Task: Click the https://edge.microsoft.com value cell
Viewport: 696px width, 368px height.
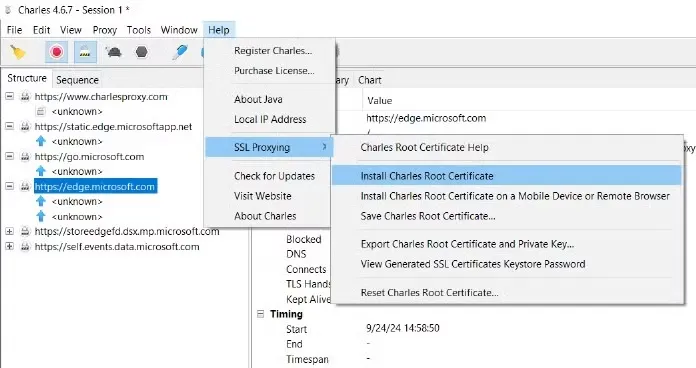Action: point(426,118)
